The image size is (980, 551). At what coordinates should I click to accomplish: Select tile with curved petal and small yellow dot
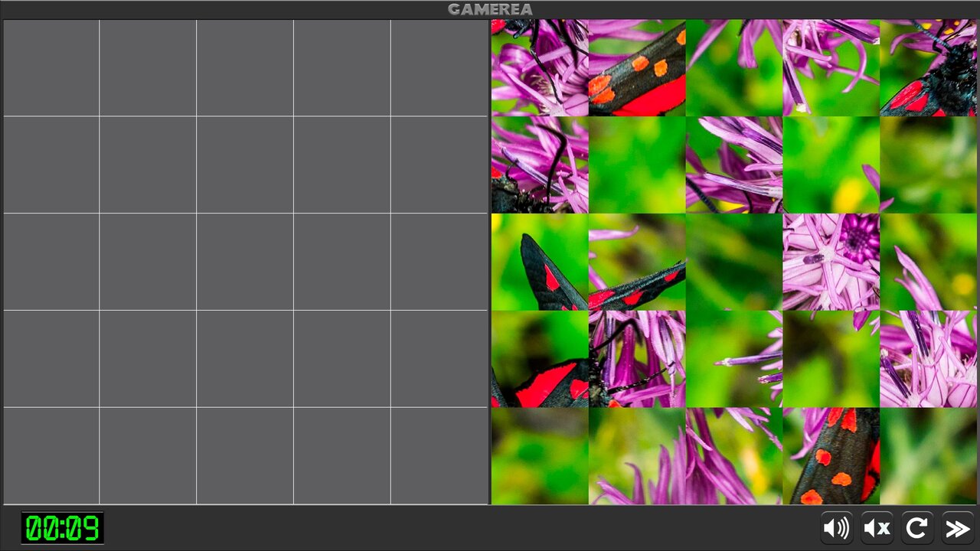[928, 262]
